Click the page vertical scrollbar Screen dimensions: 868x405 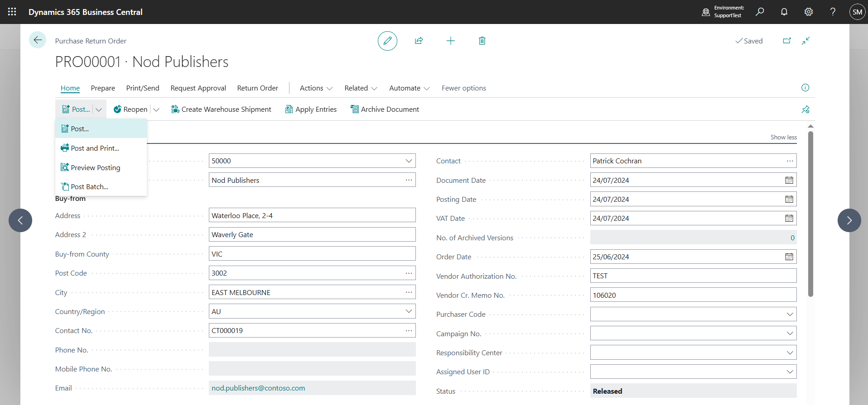[810, 214]
